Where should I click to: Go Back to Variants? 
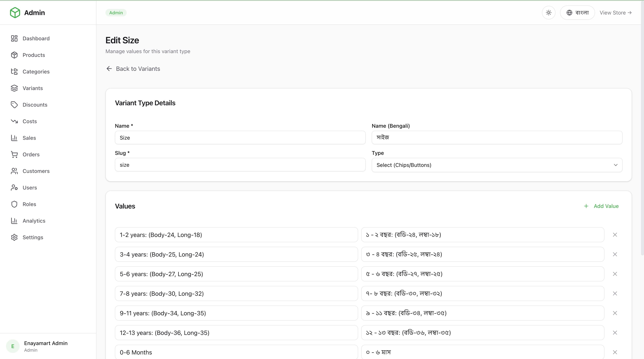pyautogui.click(x=133, y=69)
